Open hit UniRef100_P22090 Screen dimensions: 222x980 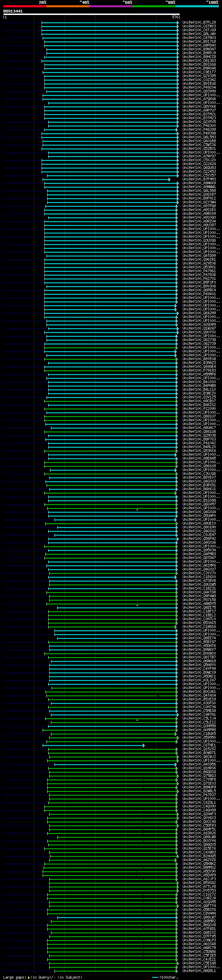click(x=199, y=408)
